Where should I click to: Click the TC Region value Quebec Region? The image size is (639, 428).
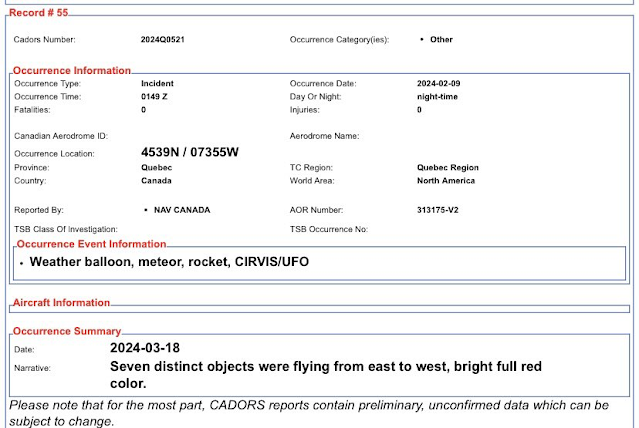click(448, 168)
